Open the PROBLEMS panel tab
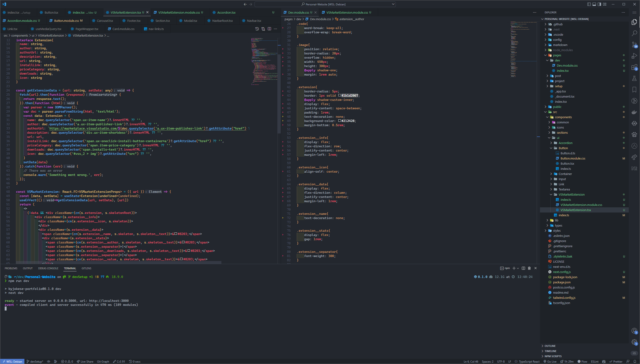Screen dimensions: 640x364 11,268
